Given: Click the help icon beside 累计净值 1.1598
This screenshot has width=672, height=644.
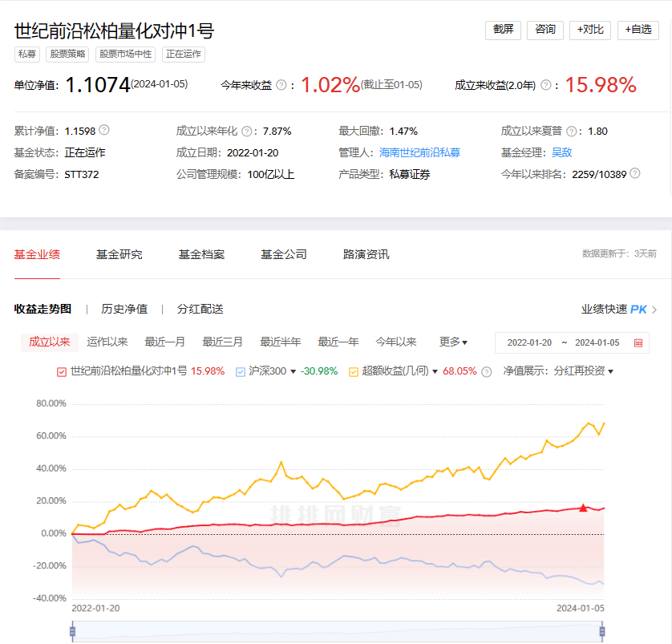Looking at the screenshot, I should (x=104, y=130).
